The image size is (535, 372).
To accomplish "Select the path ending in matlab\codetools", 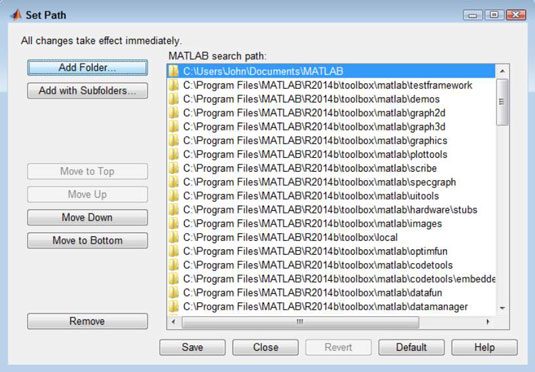I will click(x=331, y=265).
